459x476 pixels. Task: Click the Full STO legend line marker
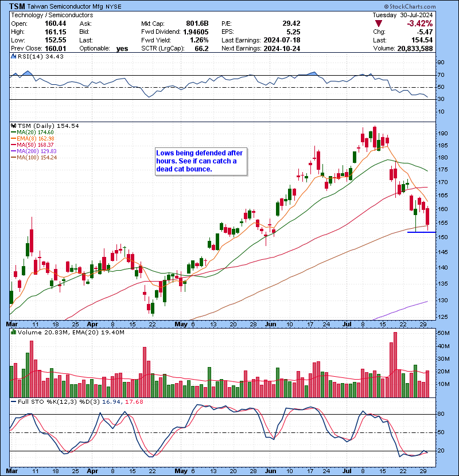click(x=13, y=401)
